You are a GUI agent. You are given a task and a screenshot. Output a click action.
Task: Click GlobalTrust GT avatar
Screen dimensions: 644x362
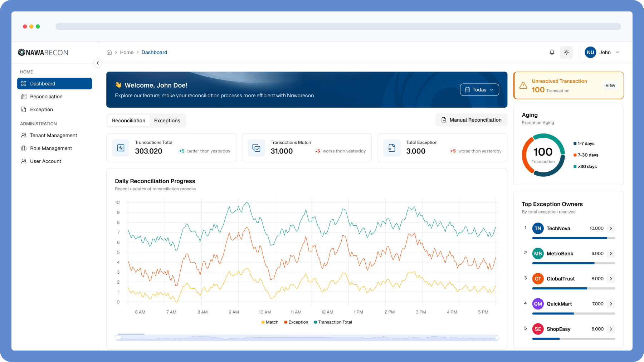coord(538,279)
